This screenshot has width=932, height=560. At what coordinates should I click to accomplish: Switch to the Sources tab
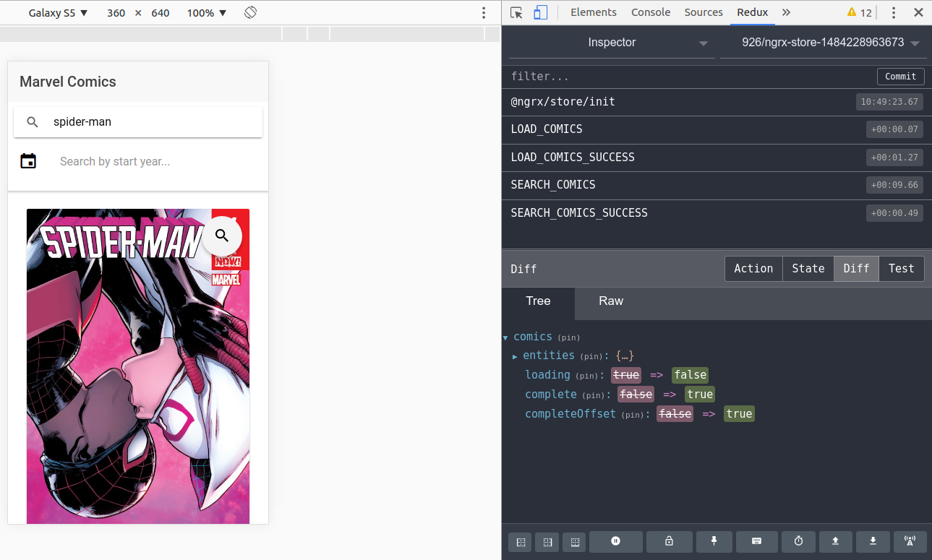(x=704, y=12)
